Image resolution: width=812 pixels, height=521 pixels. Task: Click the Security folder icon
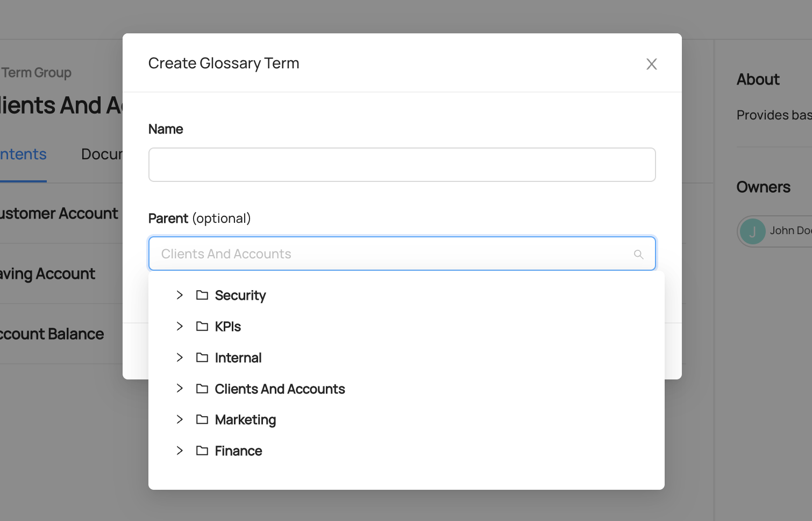coord(202,295)
